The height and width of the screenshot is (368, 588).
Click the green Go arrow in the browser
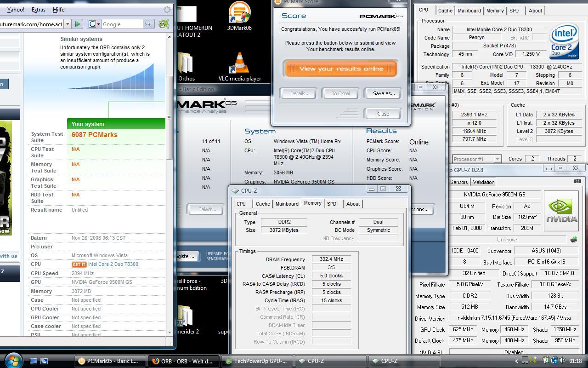tap(77, 24)
